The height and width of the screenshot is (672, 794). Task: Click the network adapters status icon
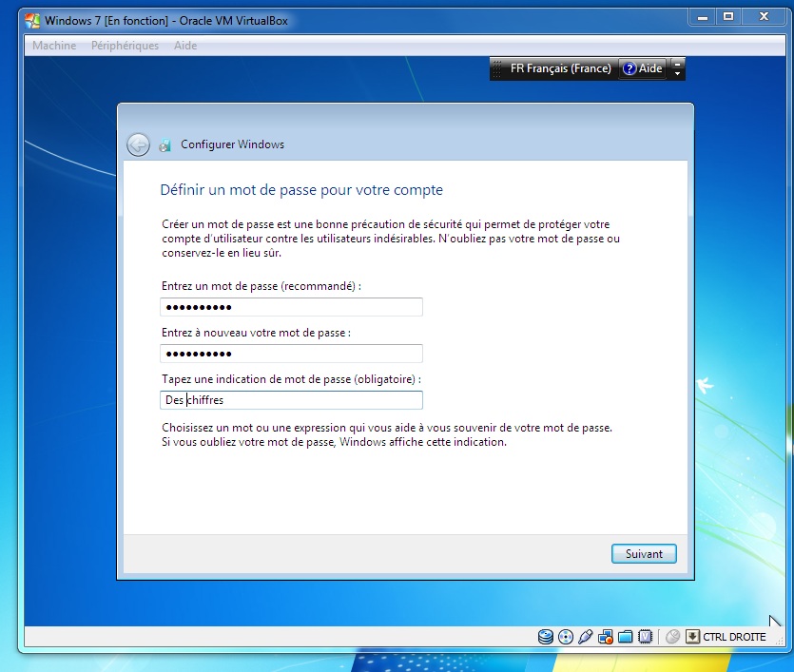coord(606,637)
